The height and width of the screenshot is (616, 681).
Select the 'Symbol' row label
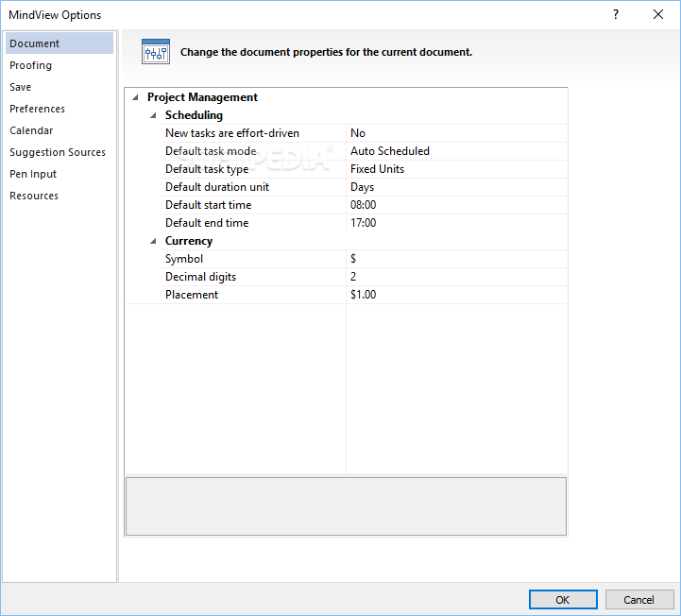coord(184,259)
